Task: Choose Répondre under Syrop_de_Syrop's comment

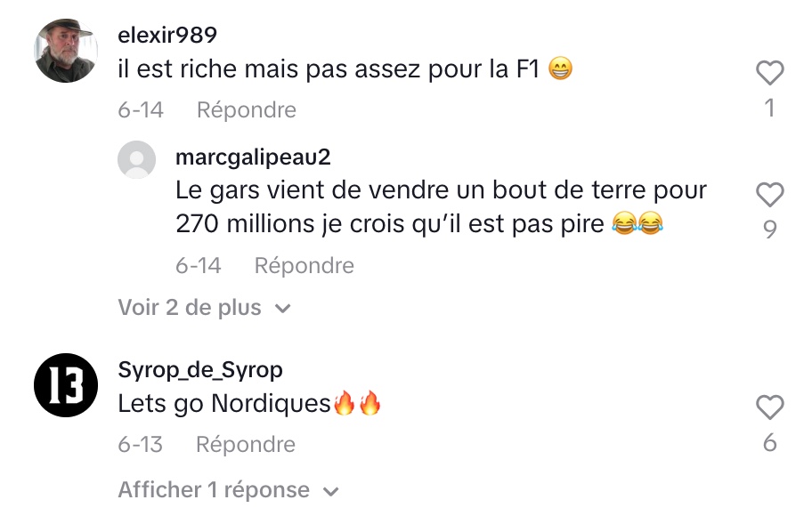Action: pos(246,444)
